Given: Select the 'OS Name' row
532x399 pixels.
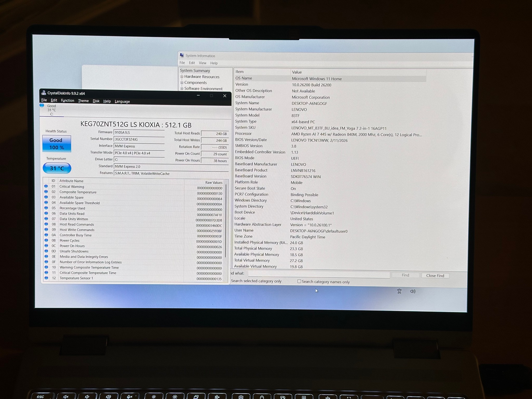Looking at the screenshot, I should coord(330,78).
